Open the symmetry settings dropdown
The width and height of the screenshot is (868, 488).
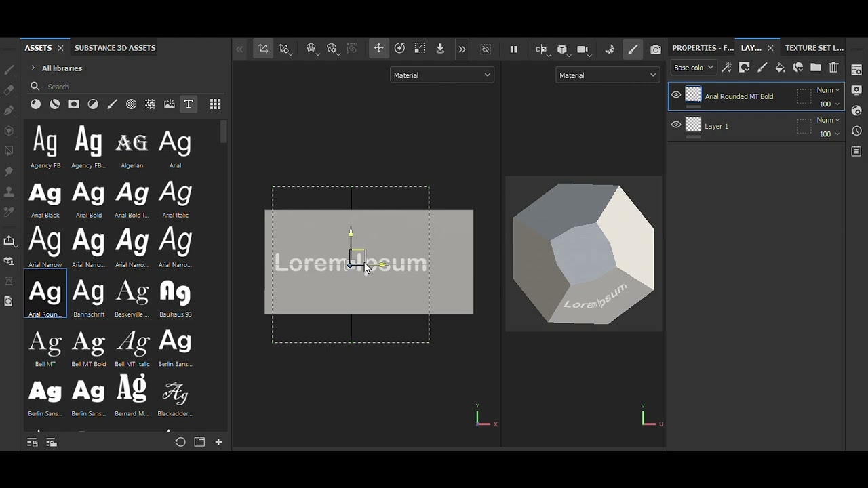[542, 49]
